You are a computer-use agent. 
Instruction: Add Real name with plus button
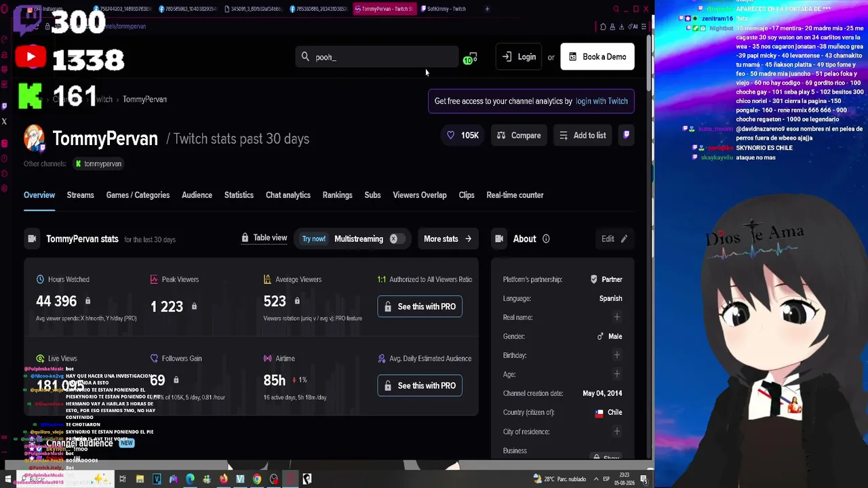point(616,317)
